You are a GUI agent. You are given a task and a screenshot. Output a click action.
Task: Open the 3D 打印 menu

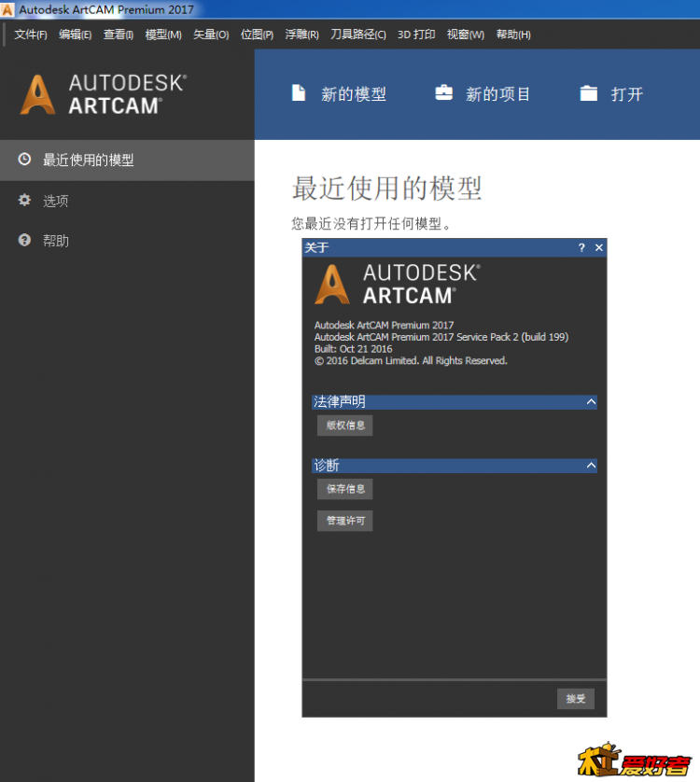point(416,35)
